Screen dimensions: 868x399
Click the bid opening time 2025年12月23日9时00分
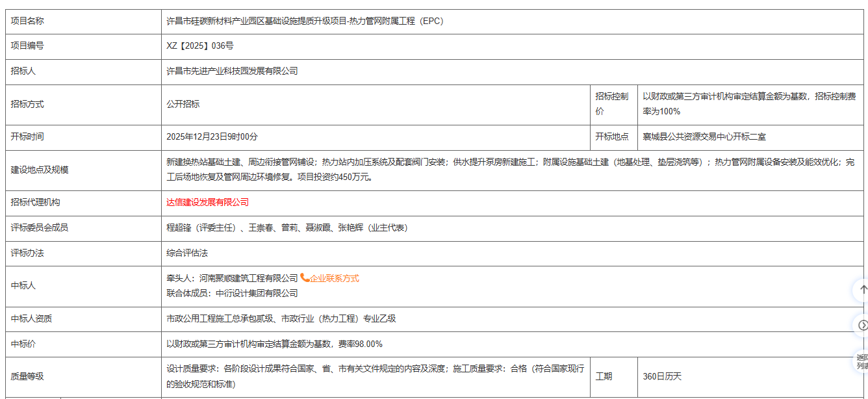click(x=212, y=137)
